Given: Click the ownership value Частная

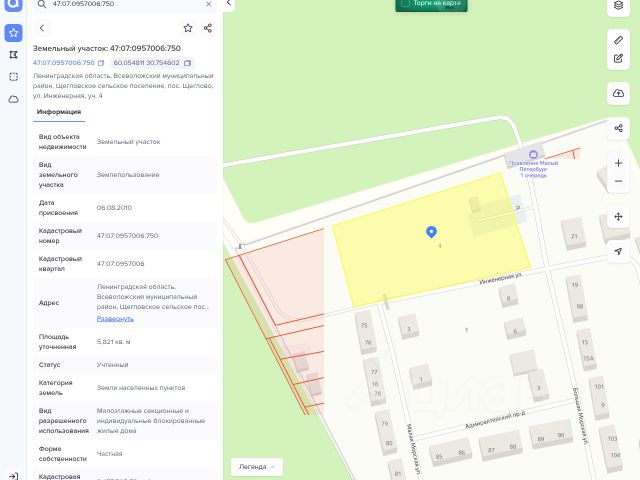Looking at the screenshot, I should pyautogui.click(x=109, y=453).
